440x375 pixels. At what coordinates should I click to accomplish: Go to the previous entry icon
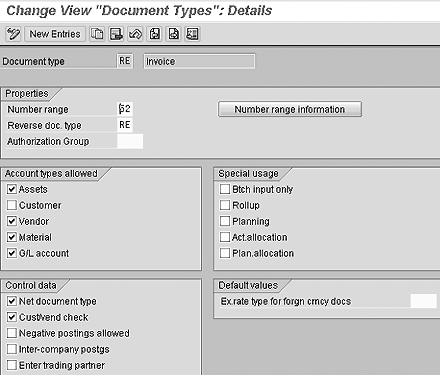click(154, 34)
